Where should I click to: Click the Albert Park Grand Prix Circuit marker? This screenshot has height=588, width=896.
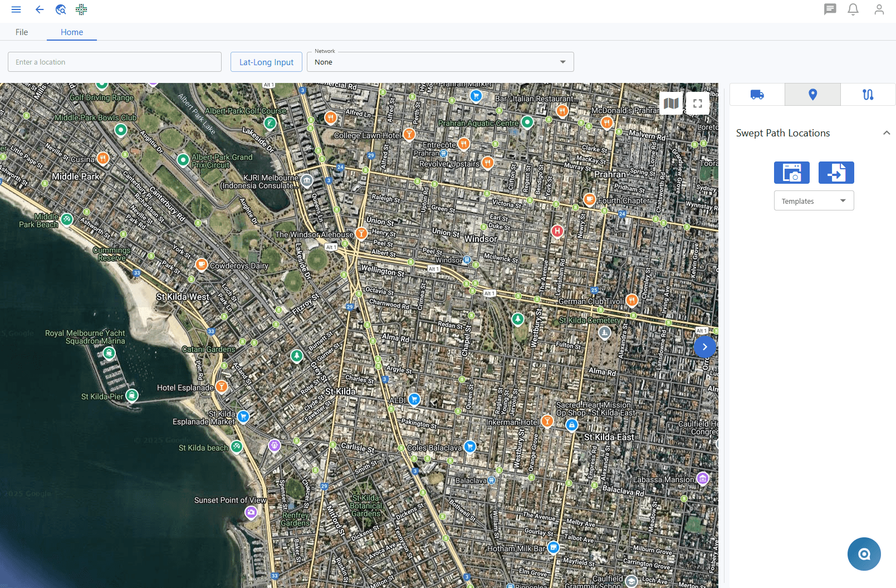click(x=183, y=160)
